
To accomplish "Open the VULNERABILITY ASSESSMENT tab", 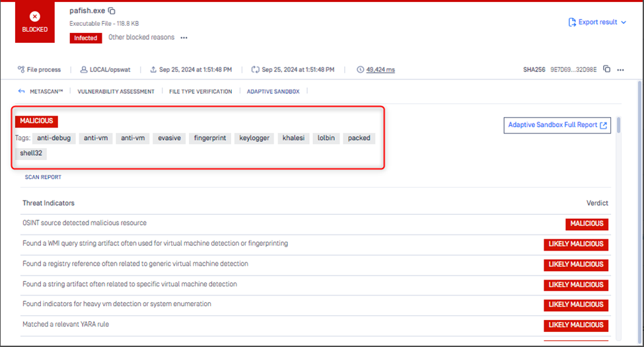I will pyautogui.click(x=116, y=92).
